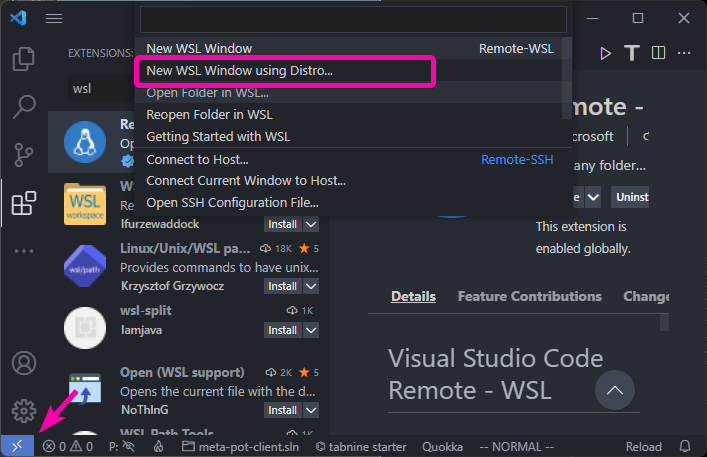Focus the command palette input box
707x457 pixels.
(353, 19)
